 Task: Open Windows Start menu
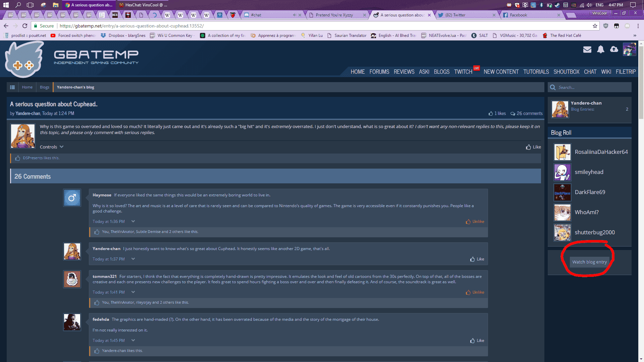point(6,5)
